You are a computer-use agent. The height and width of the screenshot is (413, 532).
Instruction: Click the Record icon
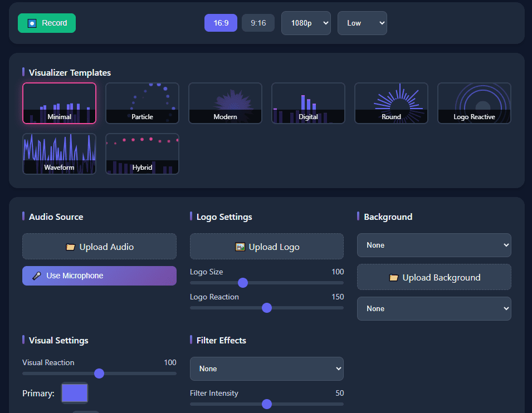32,23
